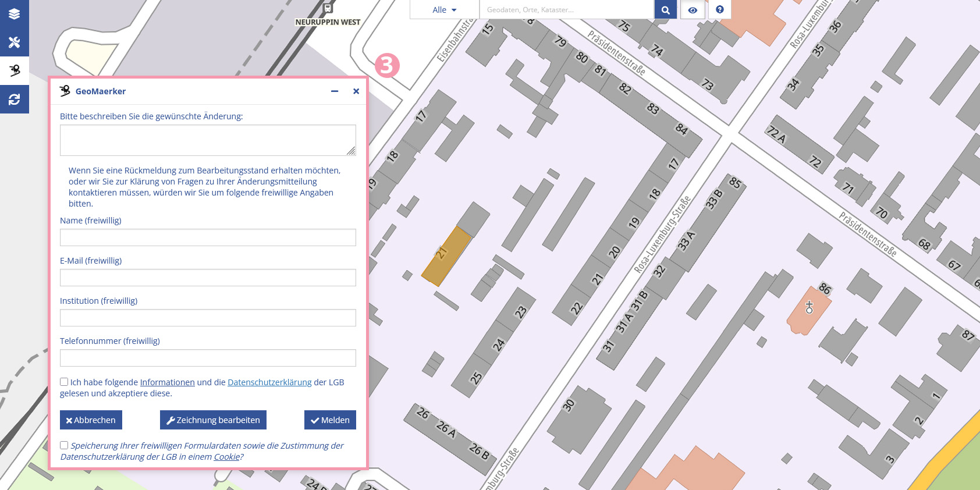Click the change description text area
The height and width of the screenshot is (490, 980).
point(208,140)
